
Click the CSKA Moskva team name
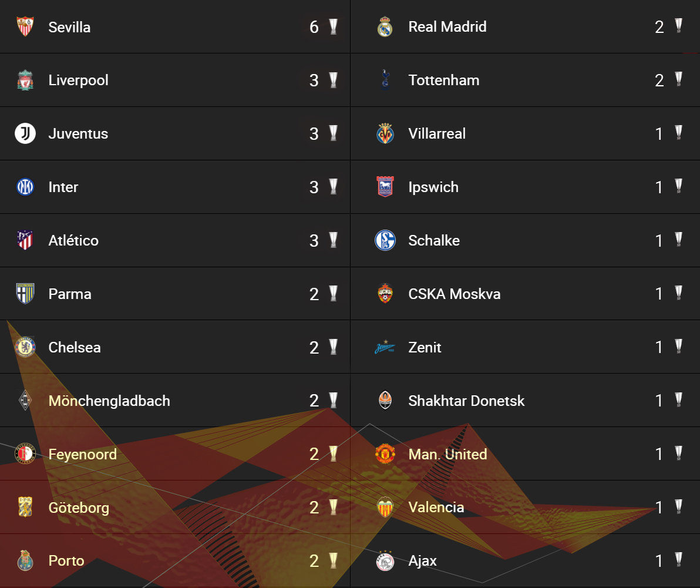click(454, 294)
